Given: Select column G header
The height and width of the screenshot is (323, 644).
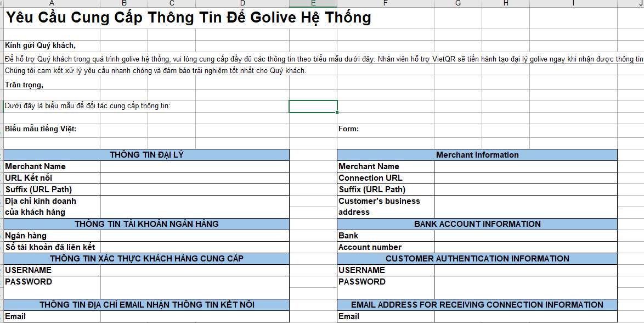Looking at the screenshot, I should click(458, 3).
